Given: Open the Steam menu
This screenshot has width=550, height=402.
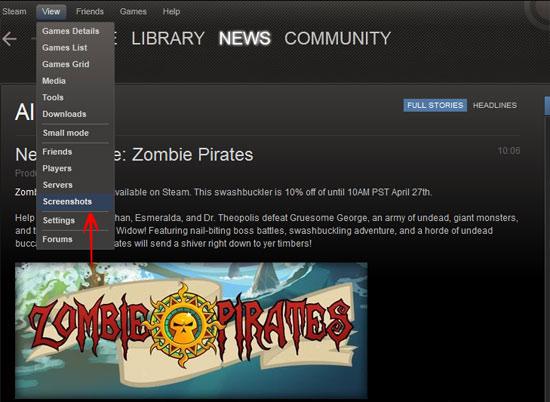Looking at the screenshot, I should coord(14,12).
